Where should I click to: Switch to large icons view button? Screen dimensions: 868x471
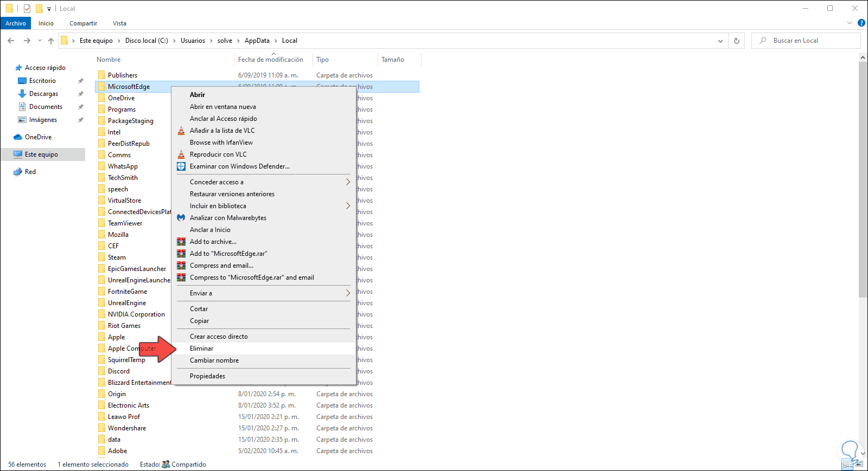[858, 464]
